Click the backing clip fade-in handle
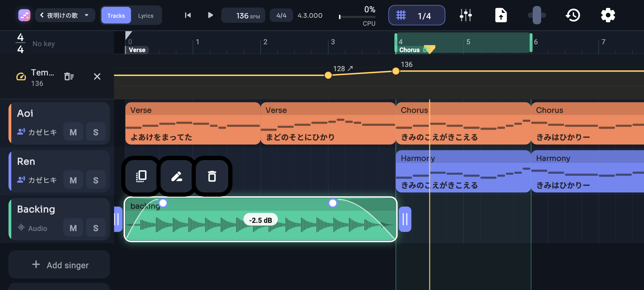 click(163, 203)
